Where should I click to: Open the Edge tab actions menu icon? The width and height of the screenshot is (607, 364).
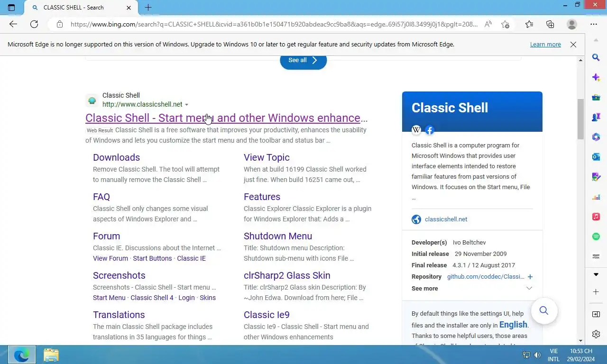(11, 8)
